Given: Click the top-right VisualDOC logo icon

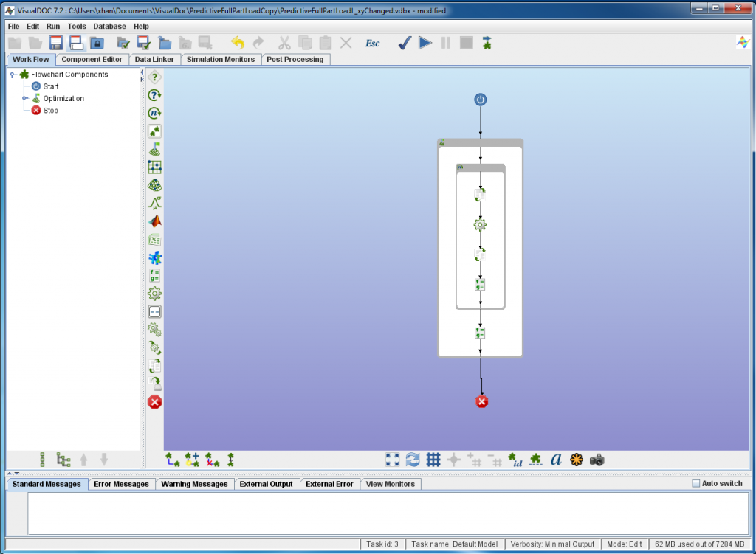Looking at the screenshot, I should pyautogui.click(x=743, y=42).
